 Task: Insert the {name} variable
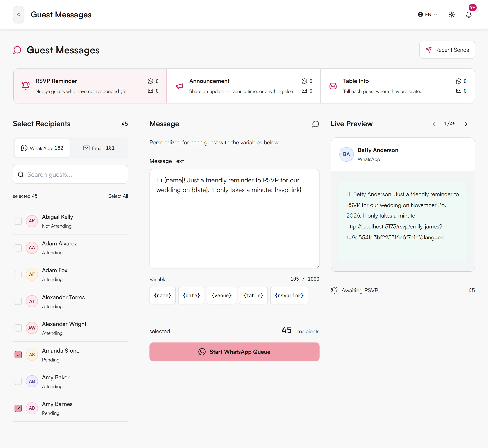(163, 296)
